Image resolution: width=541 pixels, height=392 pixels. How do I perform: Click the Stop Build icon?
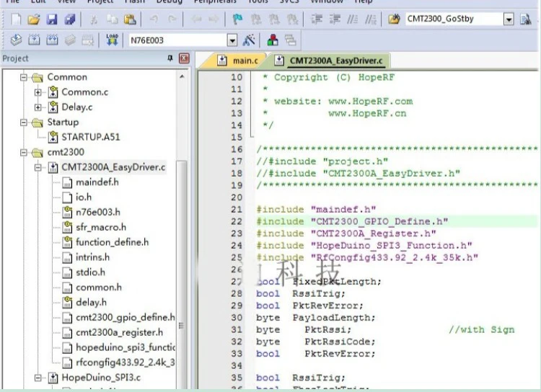(x=87, y=40)
